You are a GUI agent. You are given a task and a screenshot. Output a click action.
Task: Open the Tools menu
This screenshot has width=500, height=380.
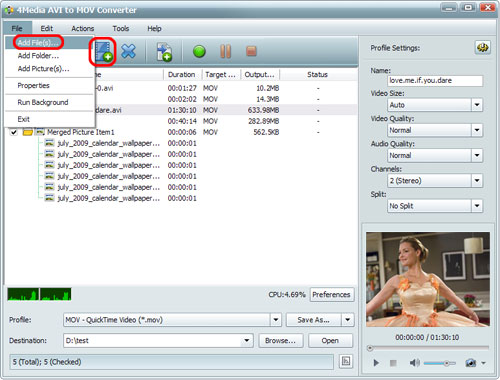point(121,28)
